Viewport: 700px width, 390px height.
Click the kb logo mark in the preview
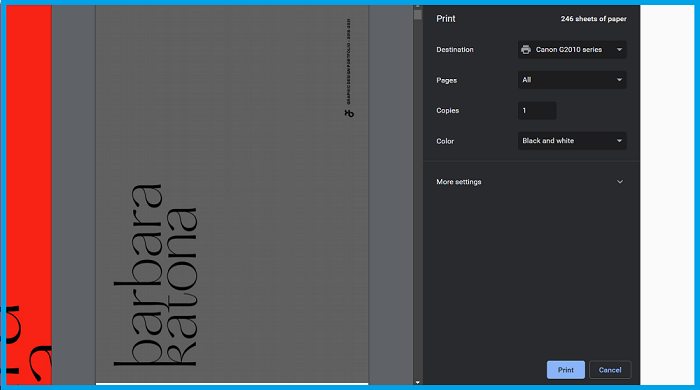pyautogui.click(x=349, y=114)
